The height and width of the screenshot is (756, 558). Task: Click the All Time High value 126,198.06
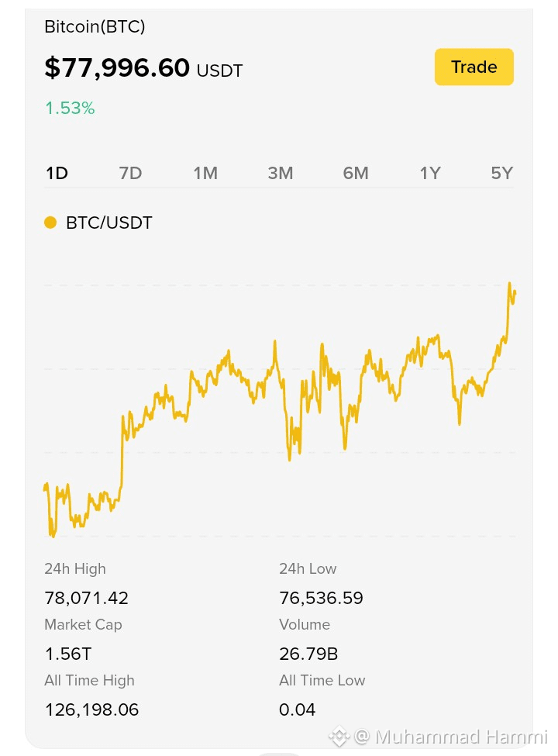pyautogui.click(x=91, y=709)
